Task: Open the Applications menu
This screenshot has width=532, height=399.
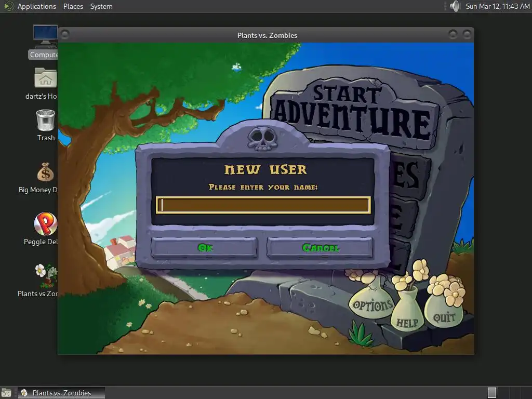Action: [37, 6]
